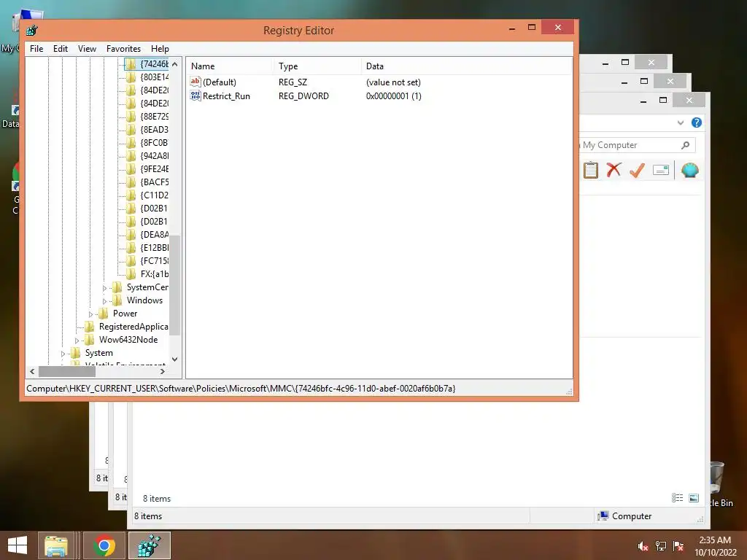Viewport: 747px width, 560px height.
Task: Click tree scrollbar down arrow
Action: point(175,359)
